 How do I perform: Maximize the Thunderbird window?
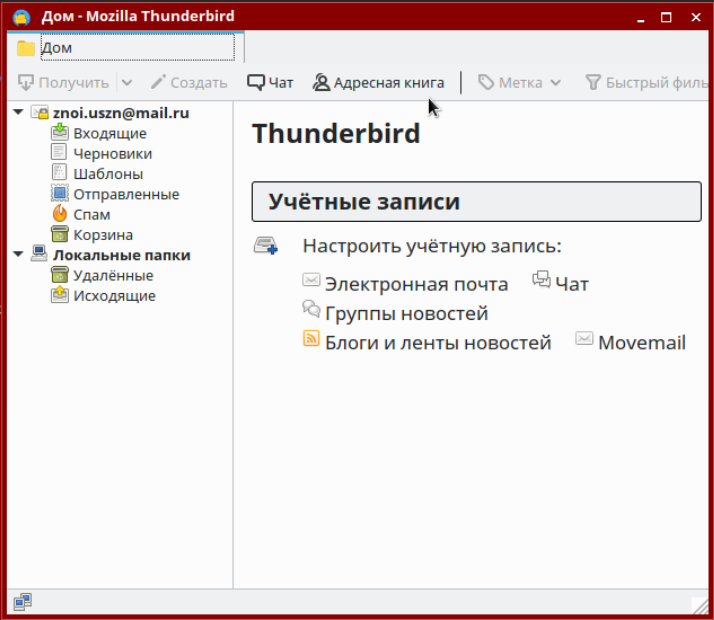pos(666,18)
